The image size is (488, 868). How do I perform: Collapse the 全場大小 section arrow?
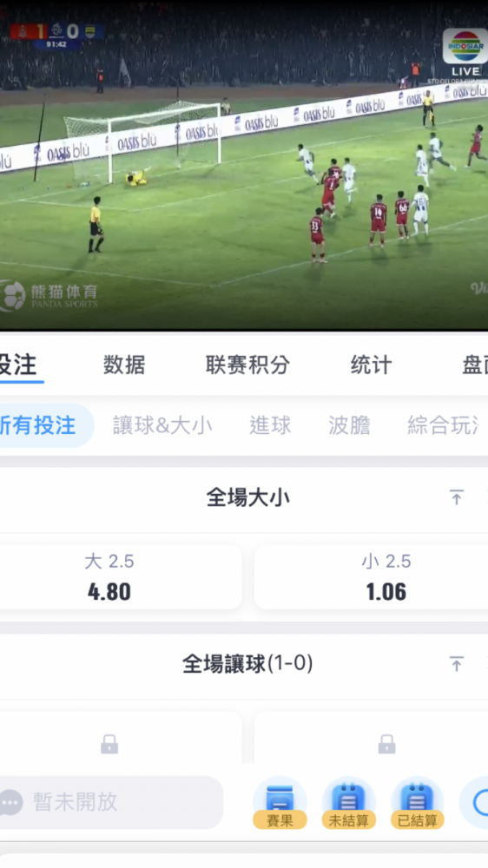click(x=457, y=497)
